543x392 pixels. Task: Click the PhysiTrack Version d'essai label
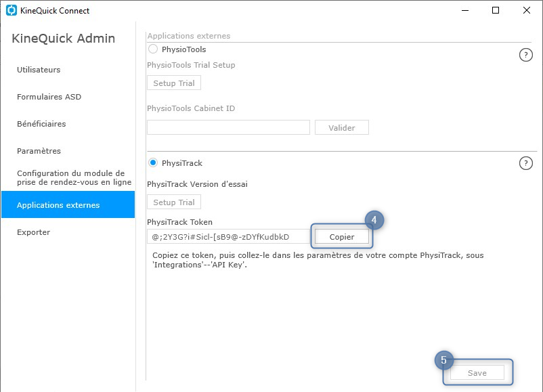[x=197, y=184]
